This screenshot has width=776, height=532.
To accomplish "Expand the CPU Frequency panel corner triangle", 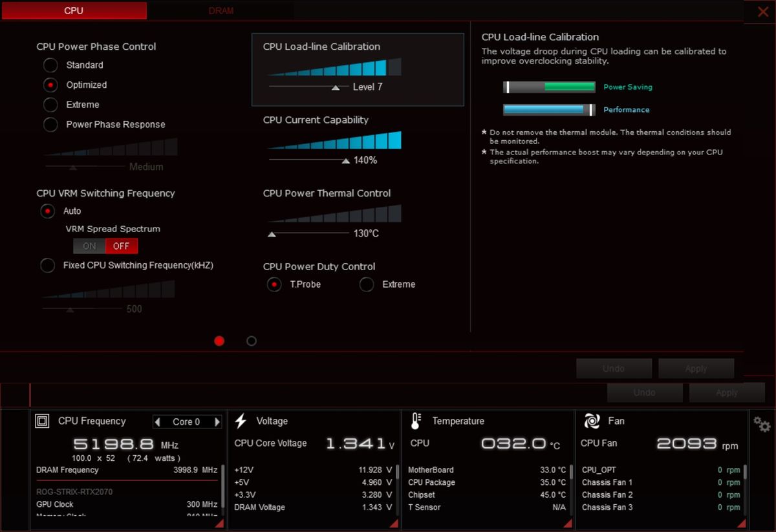I will point(219,523).
